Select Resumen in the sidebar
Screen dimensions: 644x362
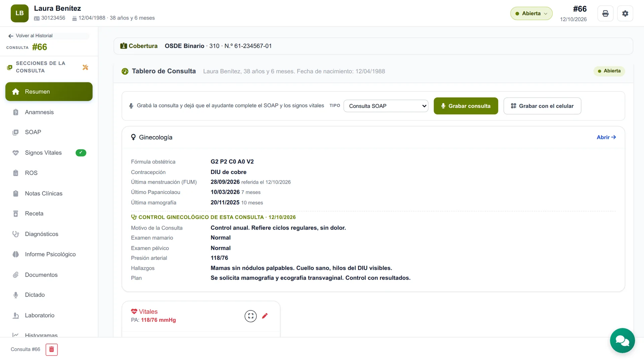[x=49, y=92]
